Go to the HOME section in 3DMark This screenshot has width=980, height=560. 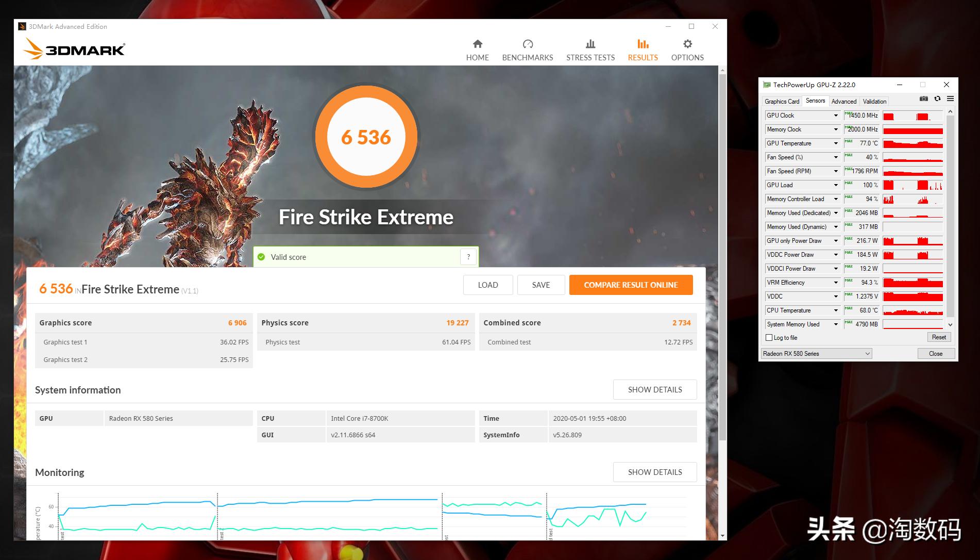[x=478, y=51]
